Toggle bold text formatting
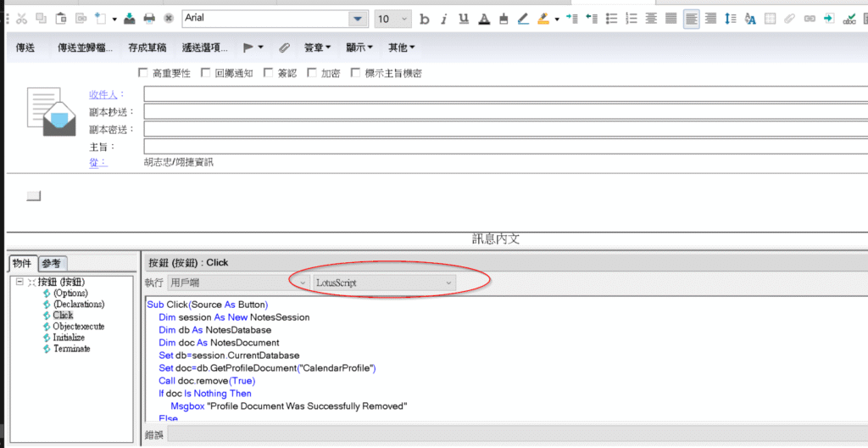 tap(425, 19)
